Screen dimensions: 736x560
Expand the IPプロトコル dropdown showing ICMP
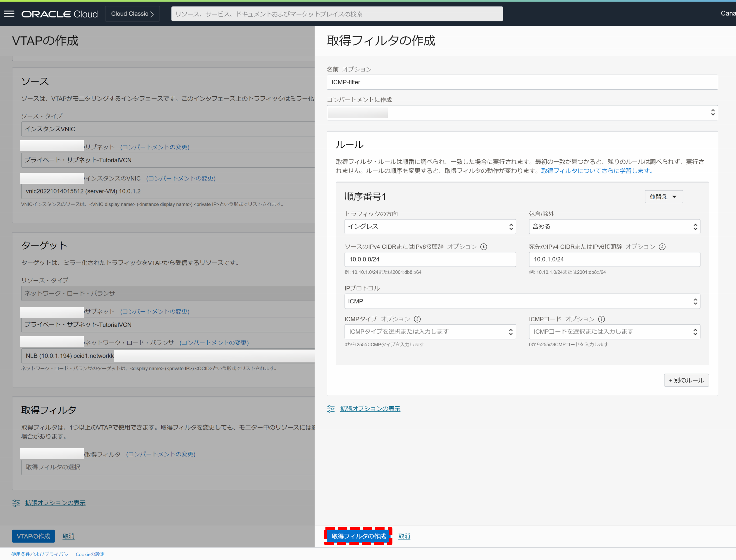click(x=522, y=301)
